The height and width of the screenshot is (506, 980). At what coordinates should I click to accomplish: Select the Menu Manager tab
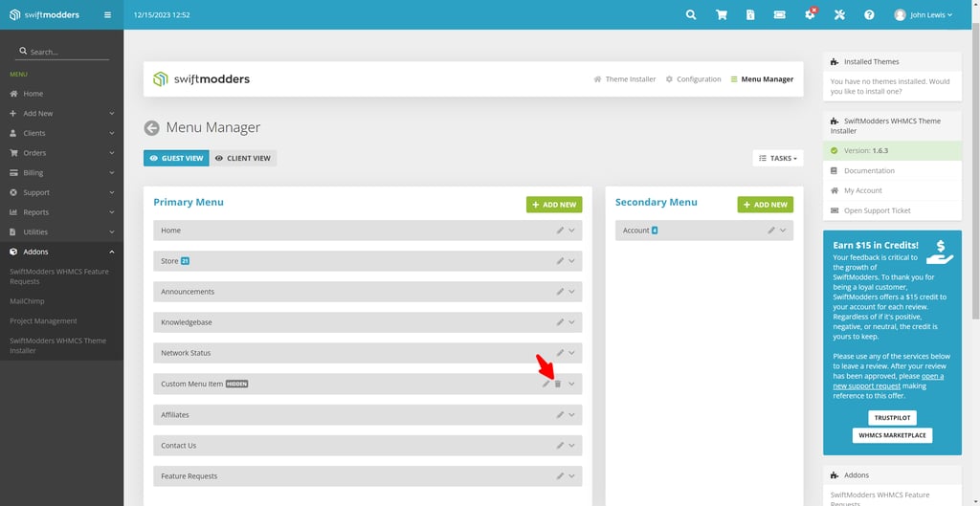(762, 79)
